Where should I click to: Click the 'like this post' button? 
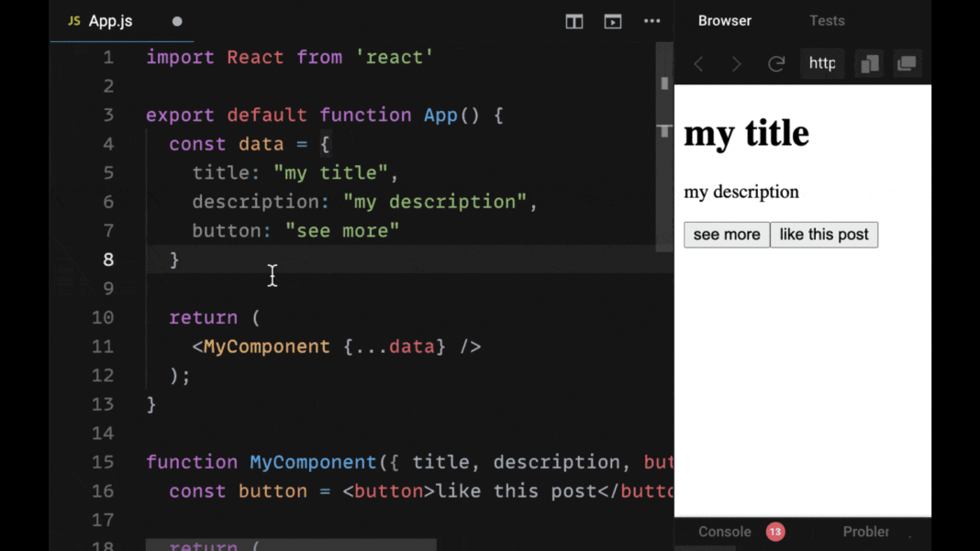point(824,235)
